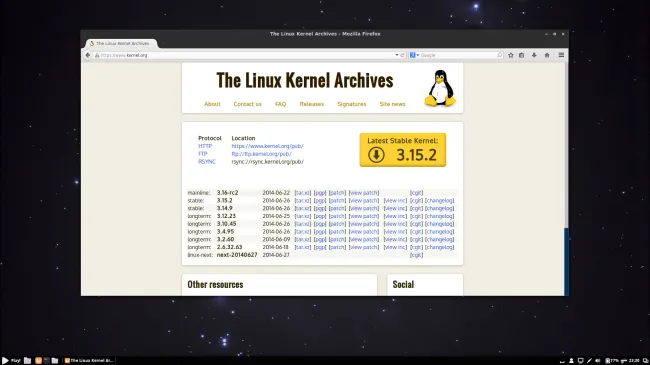
Task: Open the bookmarks list clipboard icon
Action: [x=521, y=55]
